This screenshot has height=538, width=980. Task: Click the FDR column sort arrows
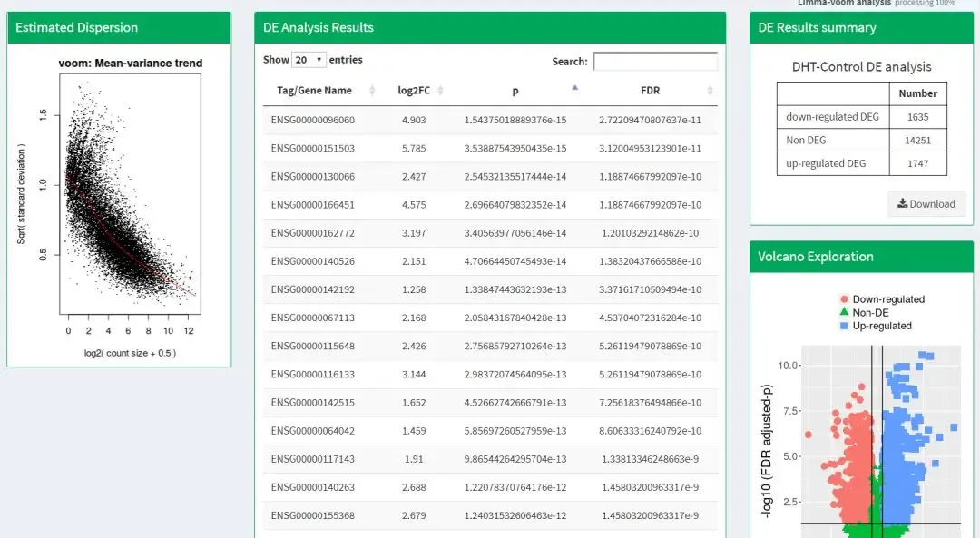pyautogui.click(x=710, y=91)
